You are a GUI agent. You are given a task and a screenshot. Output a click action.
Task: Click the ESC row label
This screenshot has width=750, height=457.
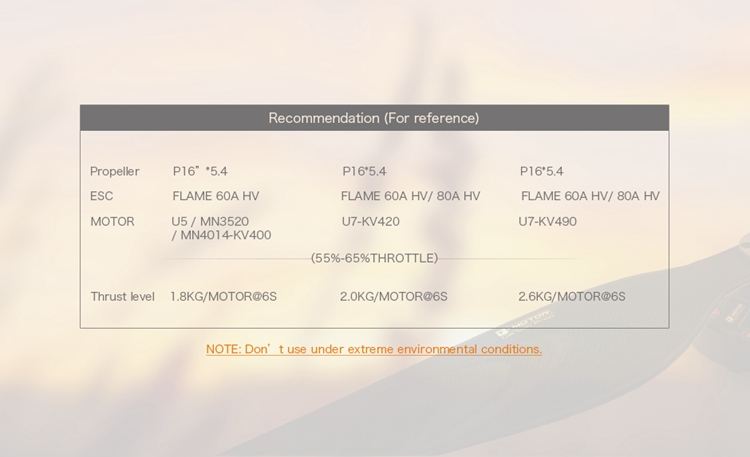point(102,196)
